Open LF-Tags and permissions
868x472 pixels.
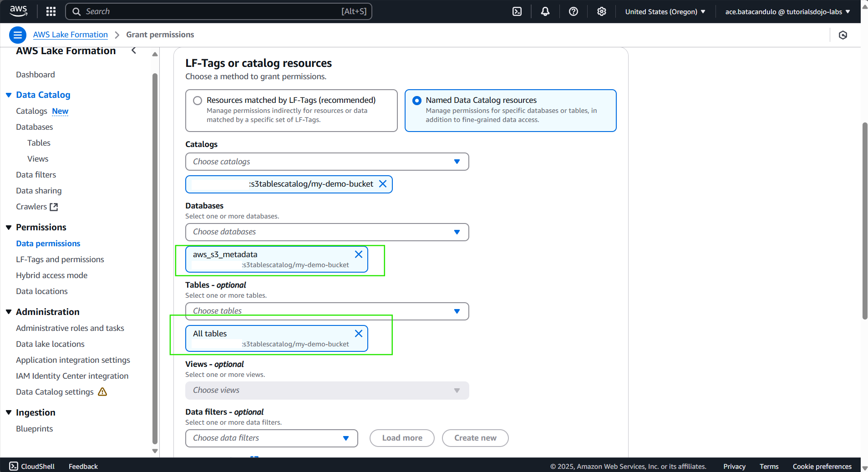(x=60, y=259)
